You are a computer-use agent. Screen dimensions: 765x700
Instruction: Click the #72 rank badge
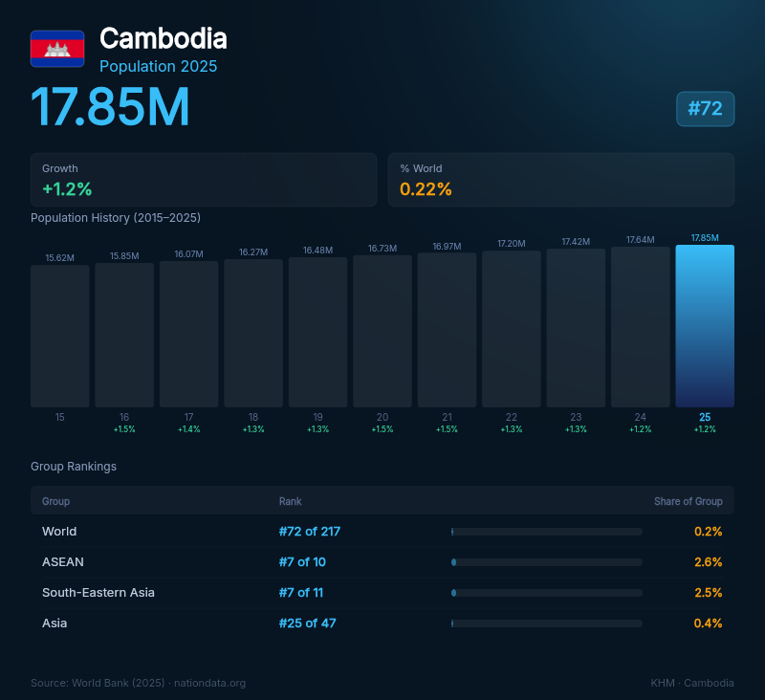(x=705, y=109)
